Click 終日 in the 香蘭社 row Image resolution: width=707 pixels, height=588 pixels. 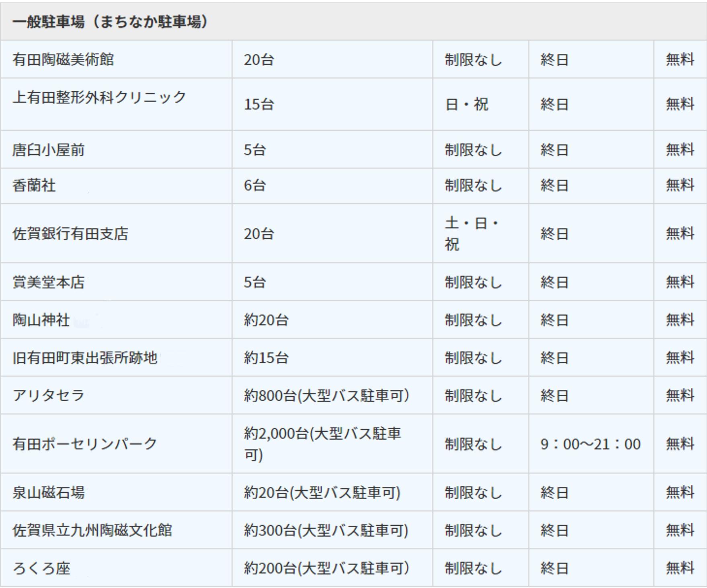555,185
